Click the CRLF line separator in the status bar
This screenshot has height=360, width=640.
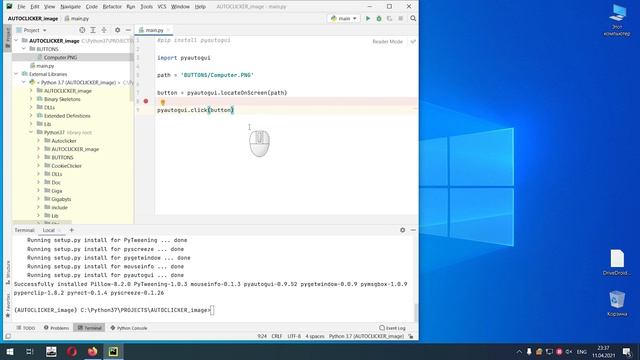pyautogui.click(x=277, y=336)
